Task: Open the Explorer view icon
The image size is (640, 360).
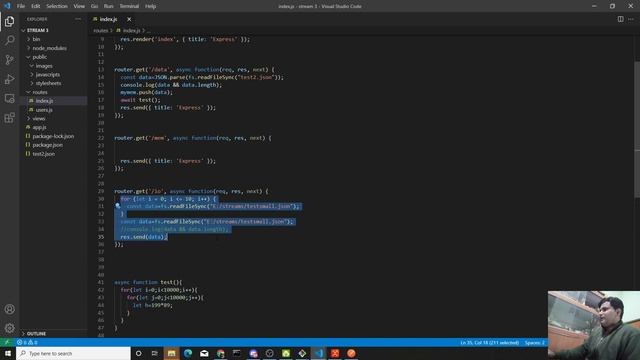Action: [x=9, y=21]
